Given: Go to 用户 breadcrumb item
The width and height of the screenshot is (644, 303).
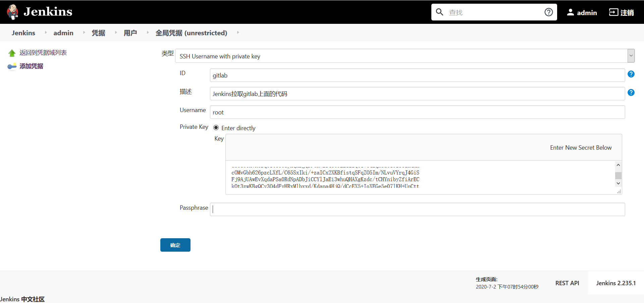Looking at the screenshot, I should [x=130, y=33].
